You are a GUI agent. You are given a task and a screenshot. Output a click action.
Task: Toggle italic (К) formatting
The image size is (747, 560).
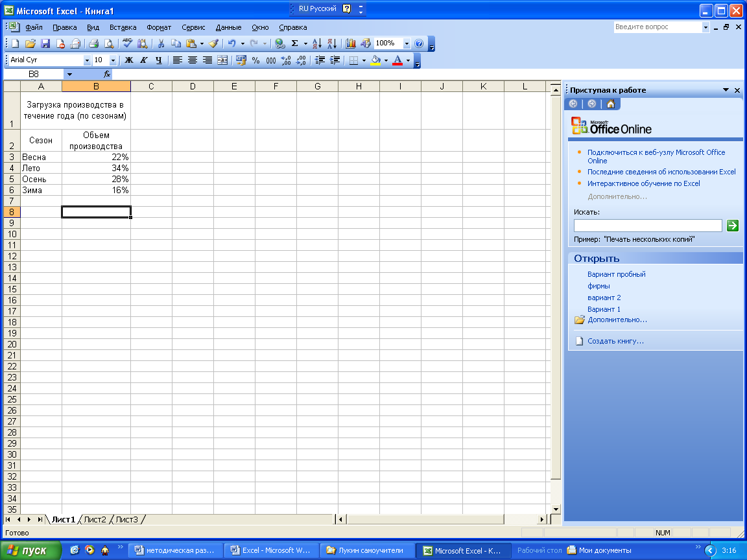pyautogui.click(x=144, y=60)
